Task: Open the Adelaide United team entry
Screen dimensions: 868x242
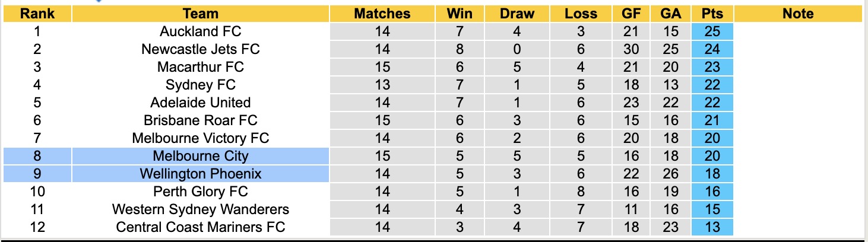Action: point(200,103)
